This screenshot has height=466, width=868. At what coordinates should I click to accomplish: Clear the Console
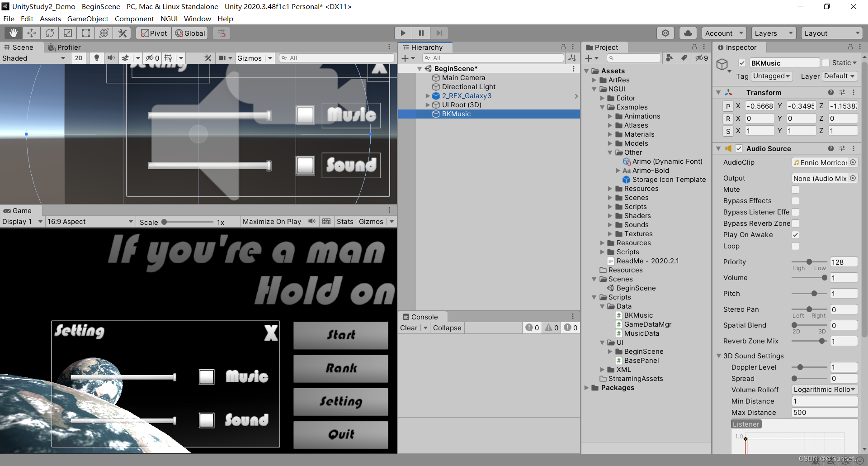point(409,328)
